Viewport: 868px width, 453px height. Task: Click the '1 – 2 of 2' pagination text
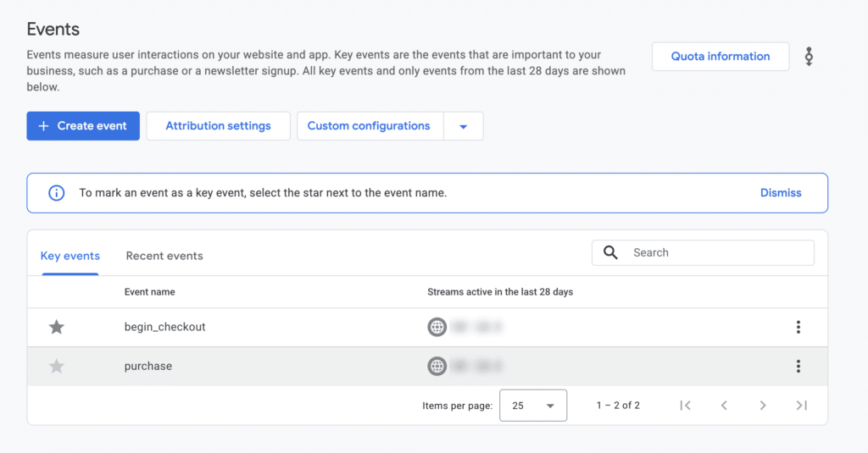pyautogui.click(x=618, y=406)
